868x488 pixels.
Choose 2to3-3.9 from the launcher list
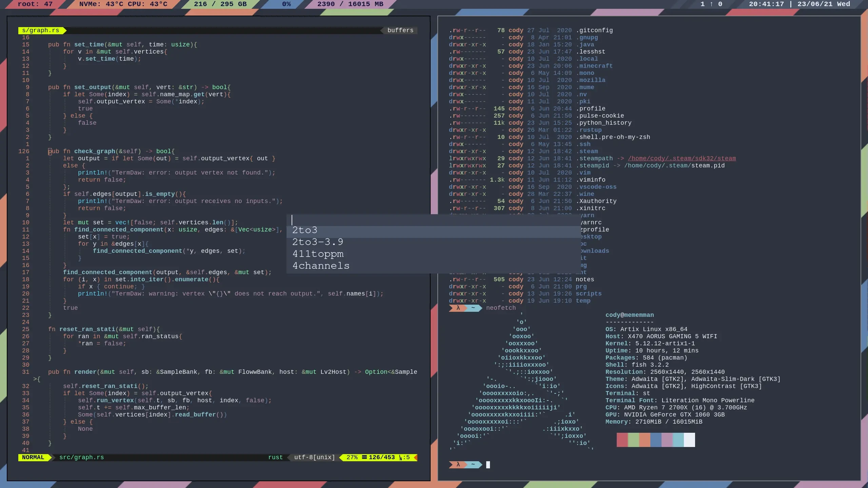(x=318, y=242)
